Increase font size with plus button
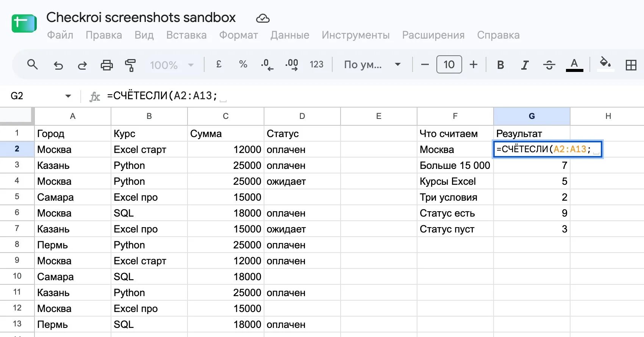Image resolution: width=644 pixels, height=337 pixels. click(474, 65)
